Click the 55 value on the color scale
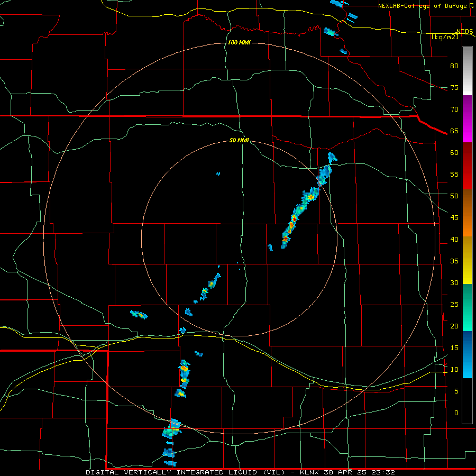This screenshot has width=476, height=476. (x=454, y=174)
